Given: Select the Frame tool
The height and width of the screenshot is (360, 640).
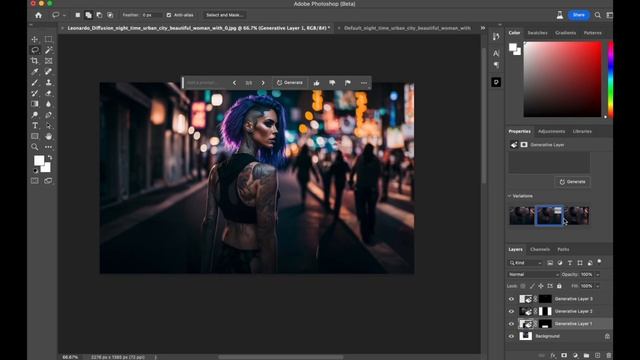Looking at the screenshot, I should pyautogui.click(x=49, y=61).
